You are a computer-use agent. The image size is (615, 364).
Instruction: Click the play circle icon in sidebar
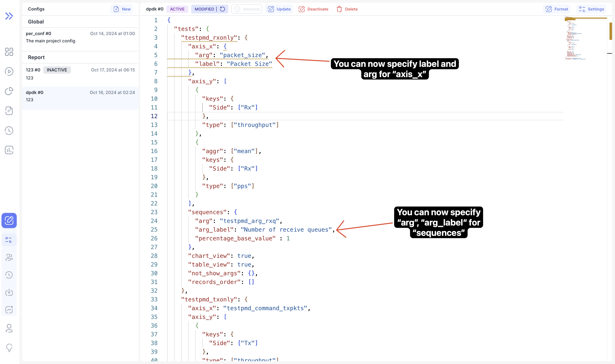coord(9,71)
